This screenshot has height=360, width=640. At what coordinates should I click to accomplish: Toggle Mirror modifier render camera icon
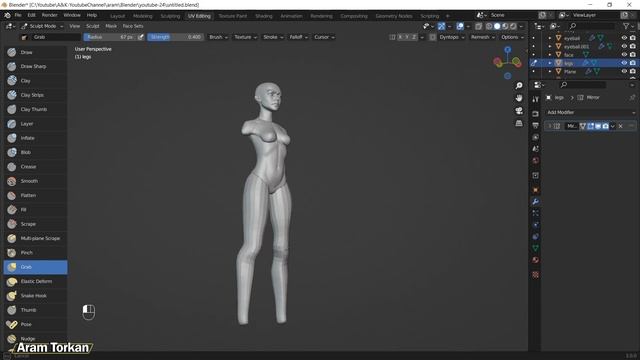[605, 126]
